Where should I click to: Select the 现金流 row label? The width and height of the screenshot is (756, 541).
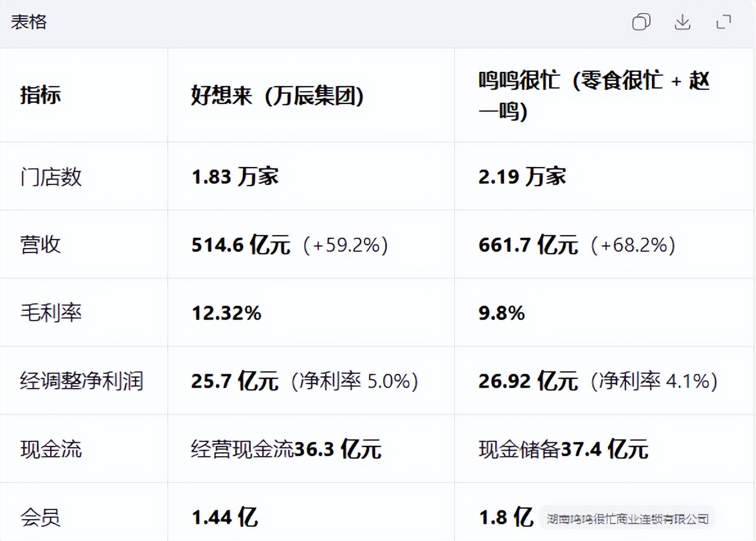click(51, 450)
